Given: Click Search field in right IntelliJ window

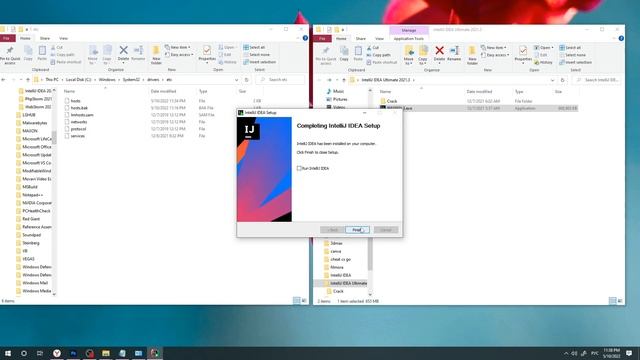Looking at the screenshot, I should click(x=597, y=80).
